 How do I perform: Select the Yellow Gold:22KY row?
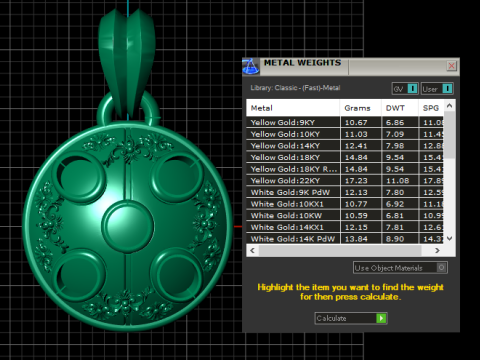[x=345, y=181]
